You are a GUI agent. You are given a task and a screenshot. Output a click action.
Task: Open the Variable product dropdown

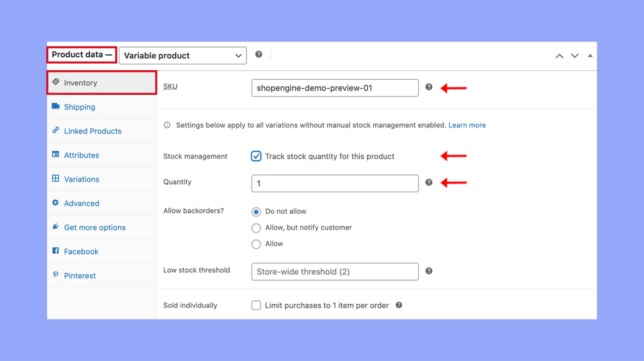(182, 55)
